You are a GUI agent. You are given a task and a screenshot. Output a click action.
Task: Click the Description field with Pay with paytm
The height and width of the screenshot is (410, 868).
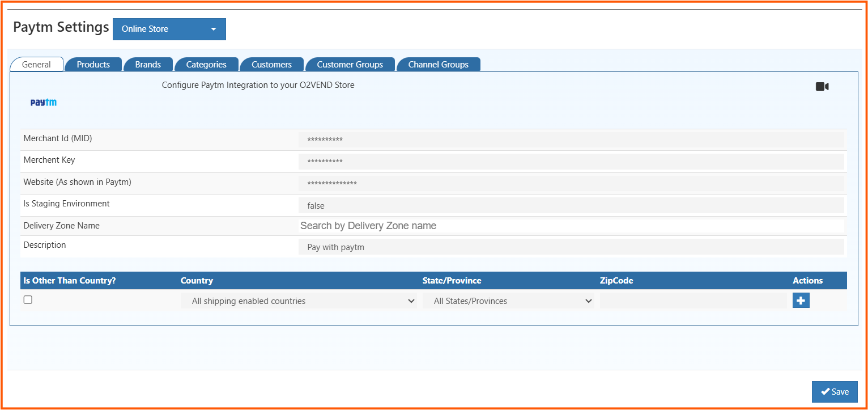point(571,247)
